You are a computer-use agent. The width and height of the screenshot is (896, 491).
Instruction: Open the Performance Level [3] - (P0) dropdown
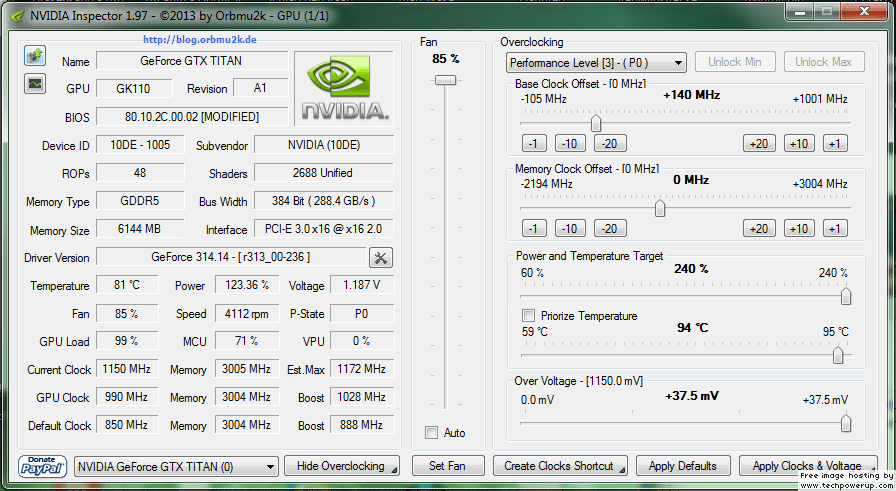click(595, 62)
